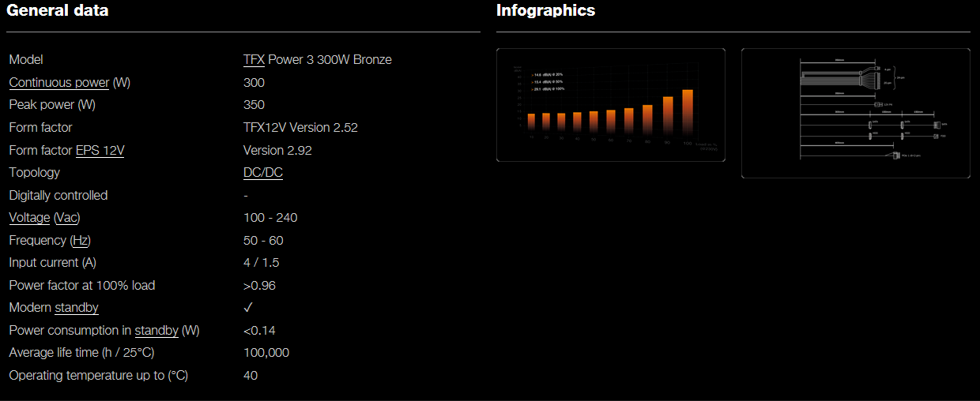
Task: Click the <0.14 standby consumption value
Action: point(259,330)
